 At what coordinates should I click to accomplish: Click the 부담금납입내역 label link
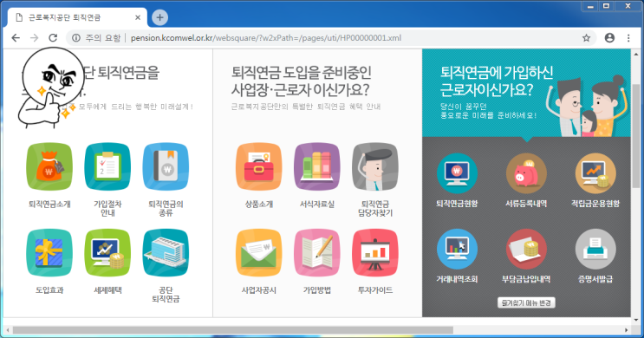point(526,279)
